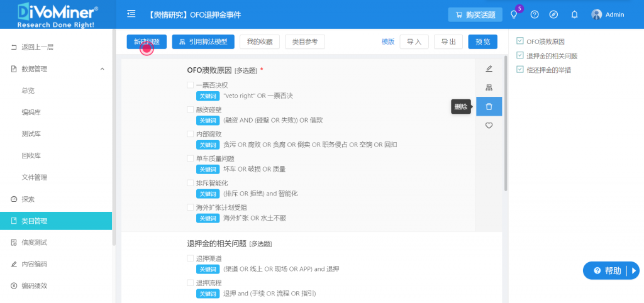
Task: Click the trash delete icon
Action: point(489,107)
